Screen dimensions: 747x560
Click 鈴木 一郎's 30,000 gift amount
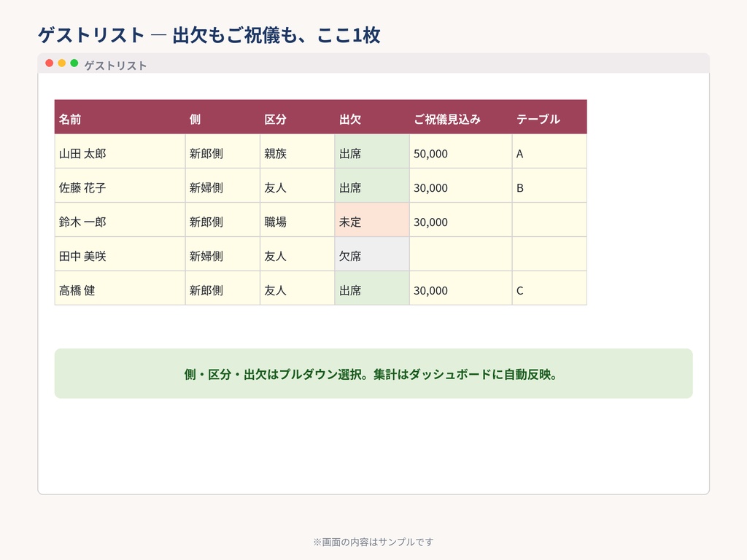point(461,220)
